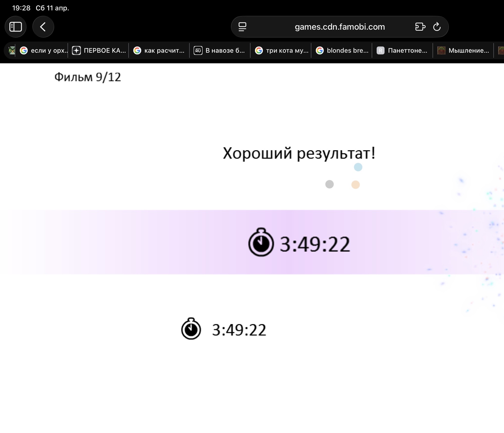Open the "три кота му..." tab

pos(281,50)
